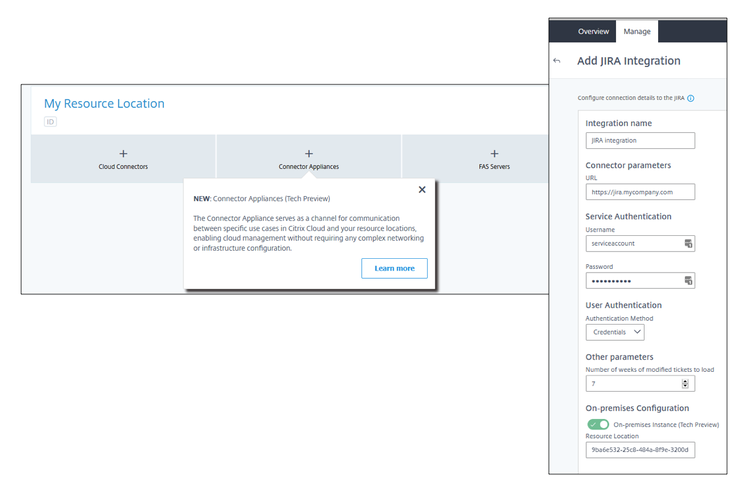Open the Authentication Method dropdown
The height and width of the screenshot is (481, 750).
click(x=615, y=332)
